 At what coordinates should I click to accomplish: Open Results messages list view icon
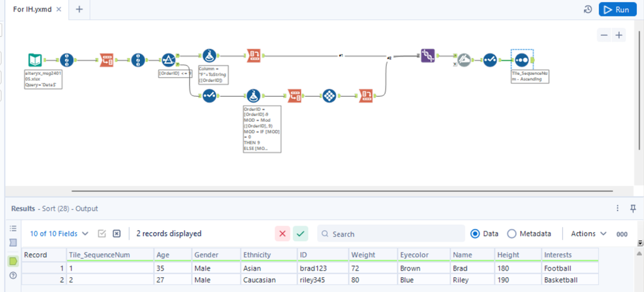click(x=13, y=228)
